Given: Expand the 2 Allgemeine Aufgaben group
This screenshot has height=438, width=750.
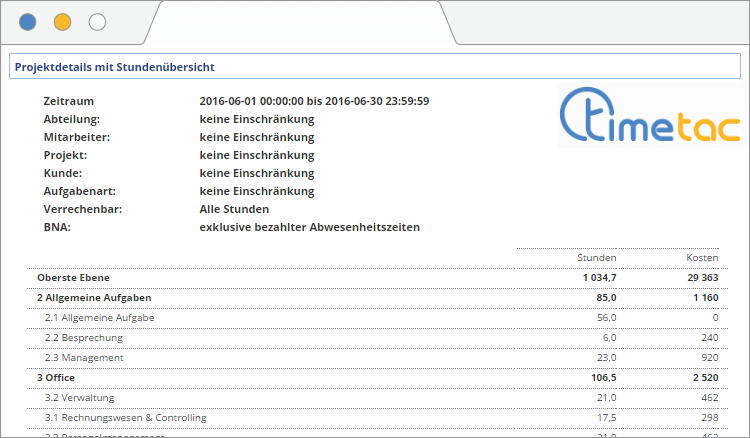Looking at the screenshot, I should [94, 297].
